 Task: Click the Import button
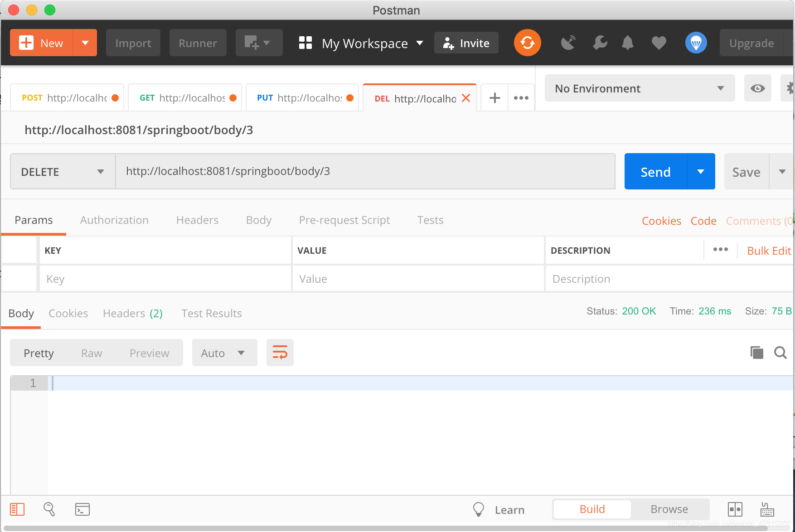(x=133, y=43)
